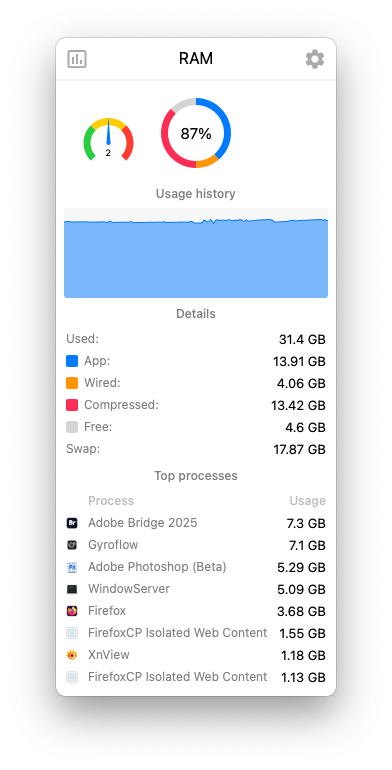This screenshot has height=770, width=392.
Task: Click the WindowServer process icon
Action: (x=72, y=589)
